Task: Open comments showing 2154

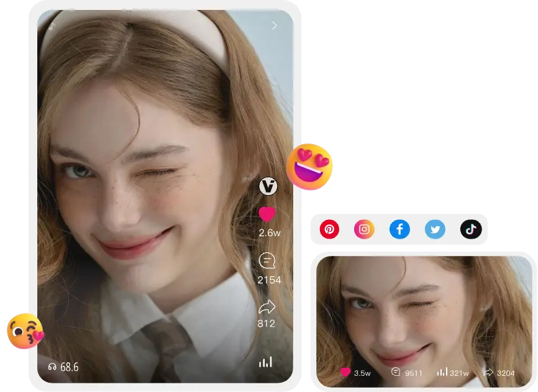Action: (267, 261)
